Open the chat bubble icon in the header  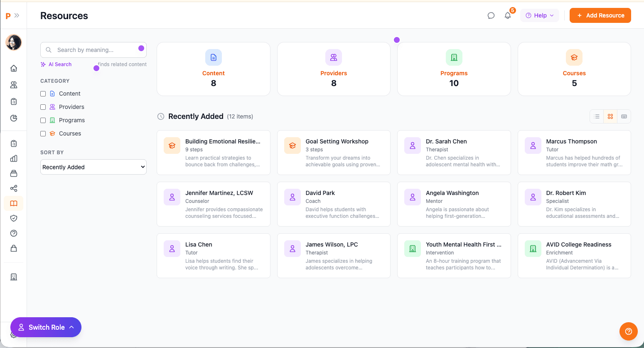[x=491, y=15]
